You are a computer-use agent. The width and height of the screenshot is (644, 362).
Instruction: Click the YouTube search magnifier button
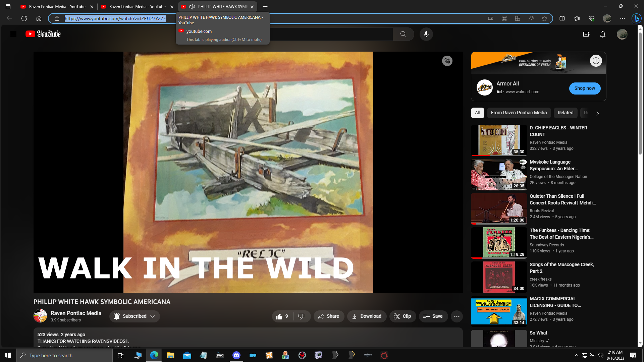pyautogui.click(x=403, y=34)
